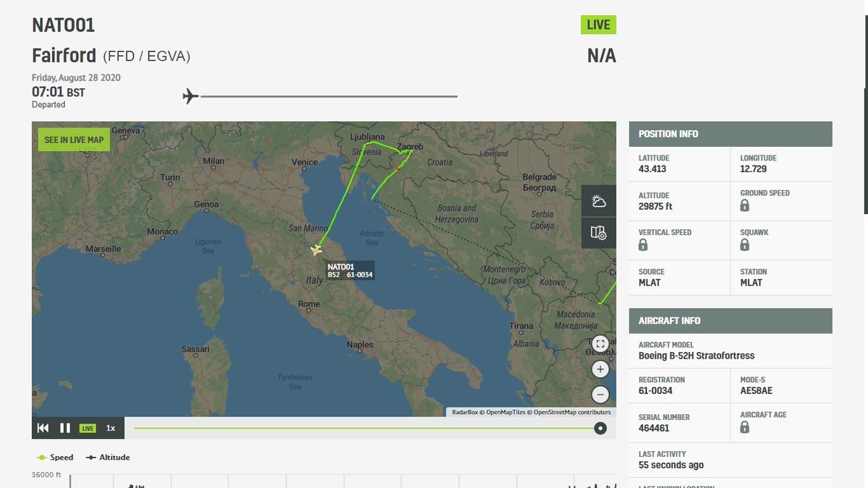
Task: Click the B-52 aircraft icon on map
Action: point(316,250)
